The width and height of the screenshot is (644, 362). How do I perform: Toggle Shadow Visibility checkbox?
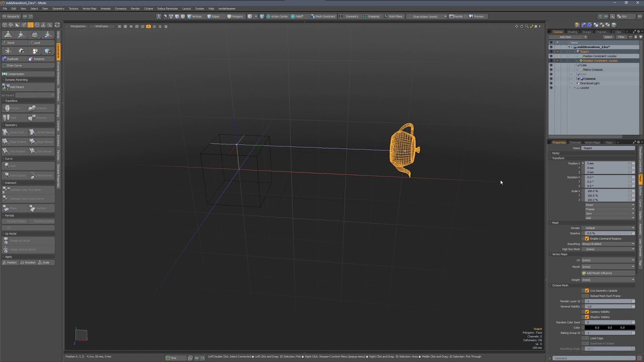[x=587, y=317]
